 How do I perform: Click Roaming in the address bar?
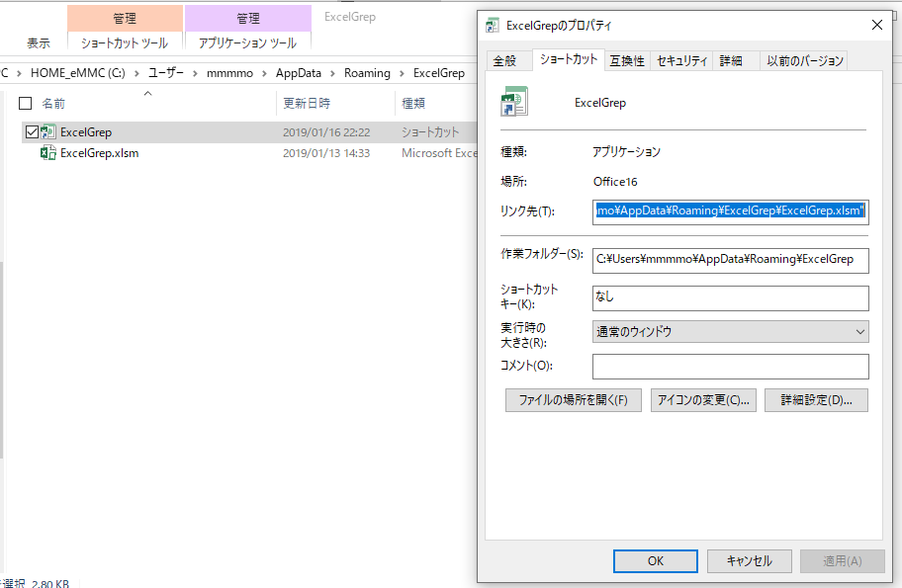click(x=367, y=73)
